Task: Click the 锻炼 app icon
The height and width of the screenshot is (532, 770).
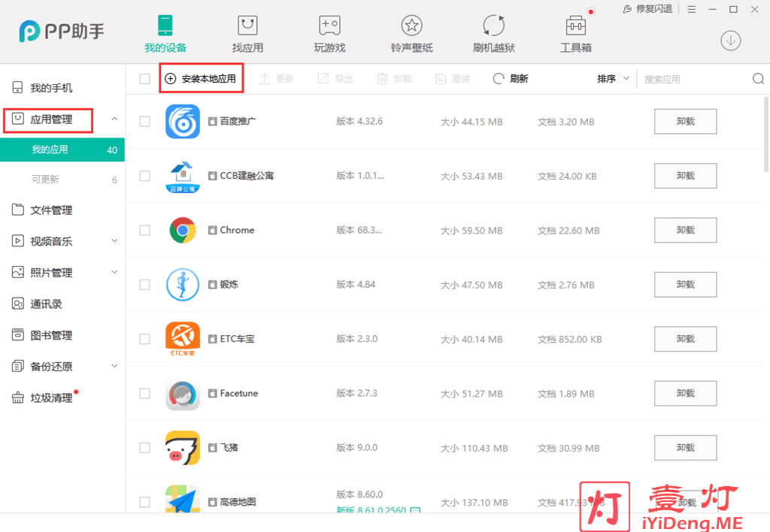Action: tap(183, 285)
